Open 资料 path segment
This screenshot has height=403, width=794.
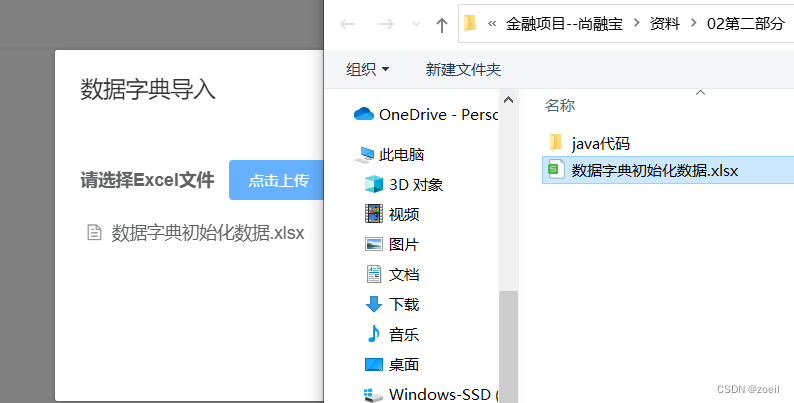pos(665,24)
